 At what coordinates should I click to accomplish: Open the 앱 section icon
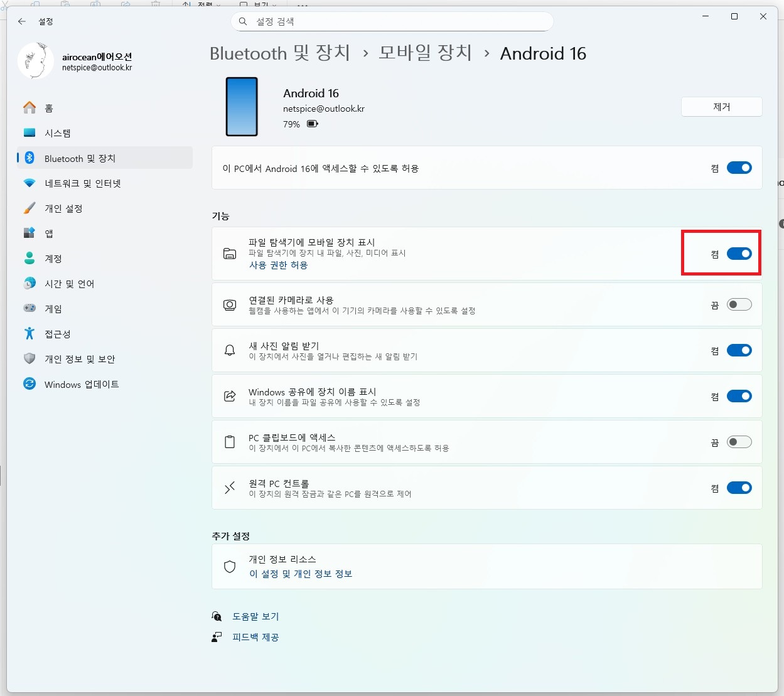(x=30, y=233)
